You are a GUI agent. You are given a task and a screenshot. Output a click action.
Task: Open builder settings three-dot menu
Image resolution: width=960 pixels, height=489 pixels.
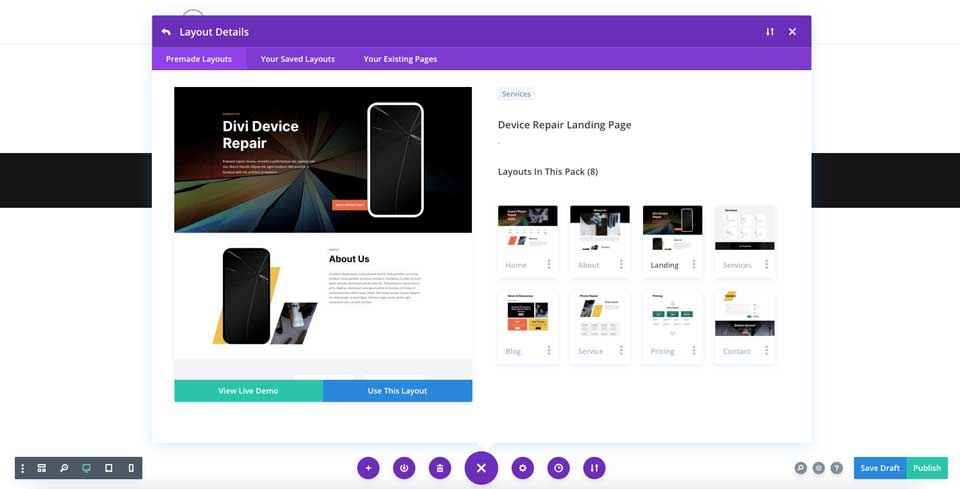23,468
